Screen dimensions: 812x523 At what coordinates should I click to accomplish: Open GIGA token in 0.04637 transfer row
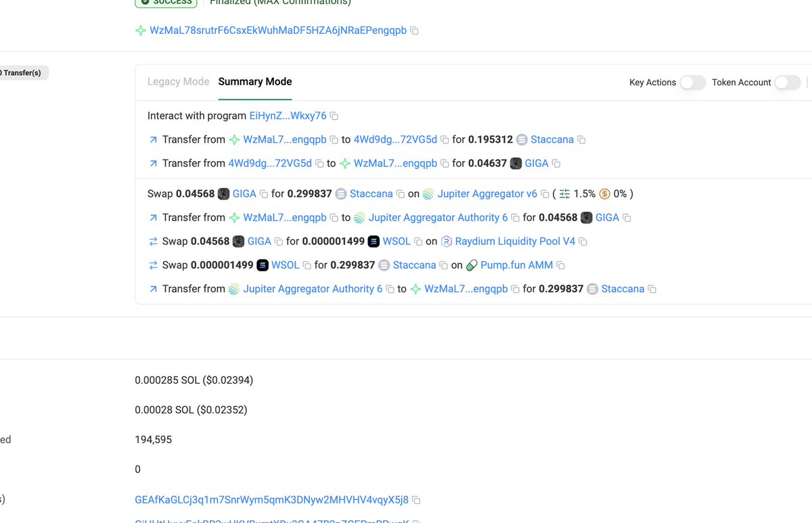(537, 163)
